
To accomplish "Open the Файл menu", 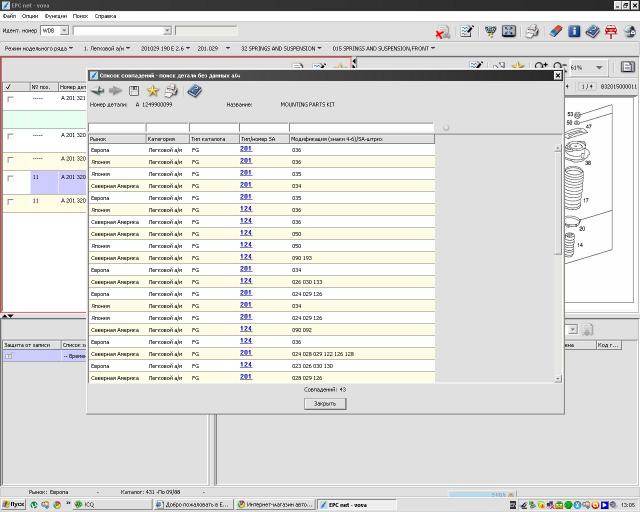I will tap(9, 16).
